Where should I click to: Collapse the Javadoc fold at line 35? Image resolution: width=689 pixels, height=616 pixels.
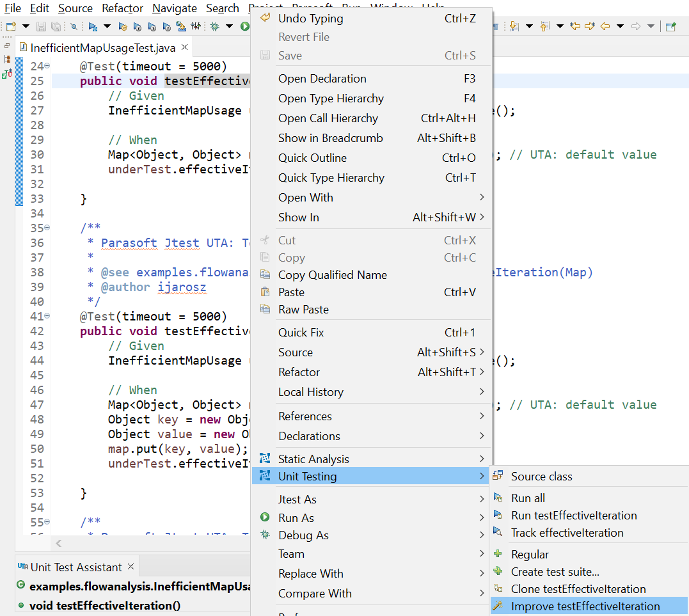[47, 228]
